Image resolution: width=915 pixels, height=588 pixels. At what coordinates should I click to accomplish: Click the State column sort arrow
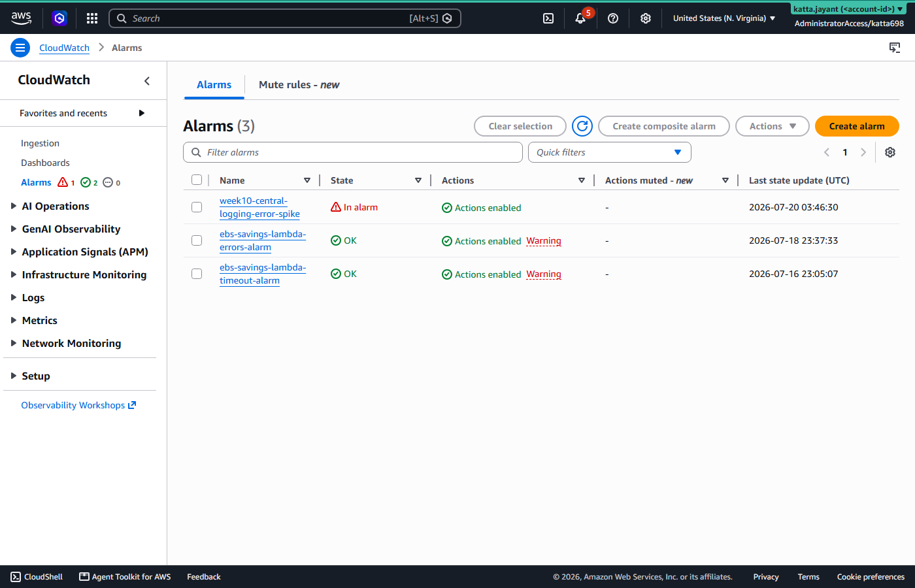click(418, 180)
